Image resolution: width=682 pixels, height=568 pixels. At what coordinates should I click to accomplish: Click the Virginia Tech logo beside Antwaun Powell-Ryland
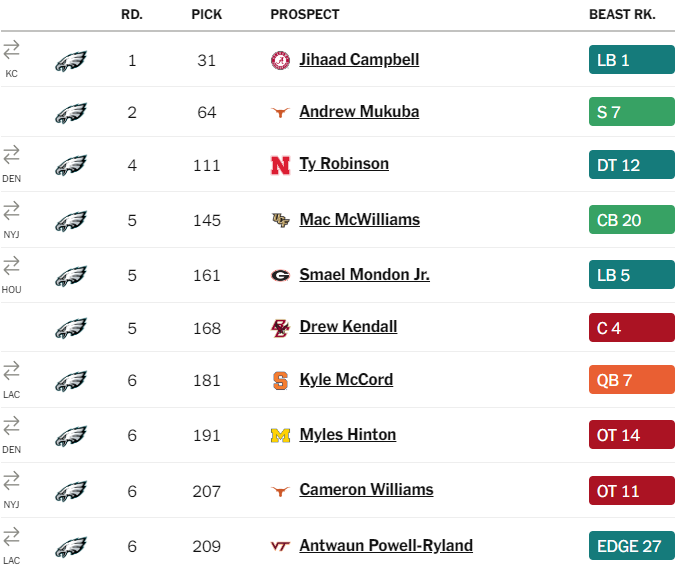(x=280, y=546)
